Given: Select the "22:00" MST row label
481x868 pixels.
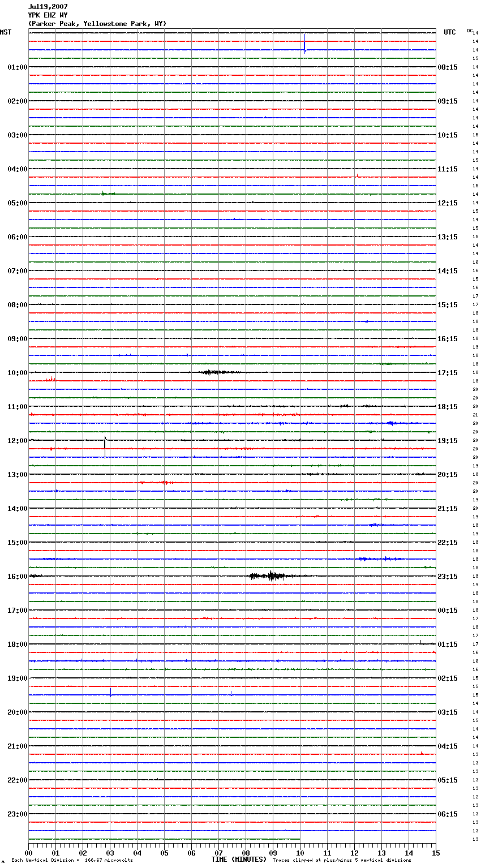Looking at the screenshot, I should coord(18,780).
